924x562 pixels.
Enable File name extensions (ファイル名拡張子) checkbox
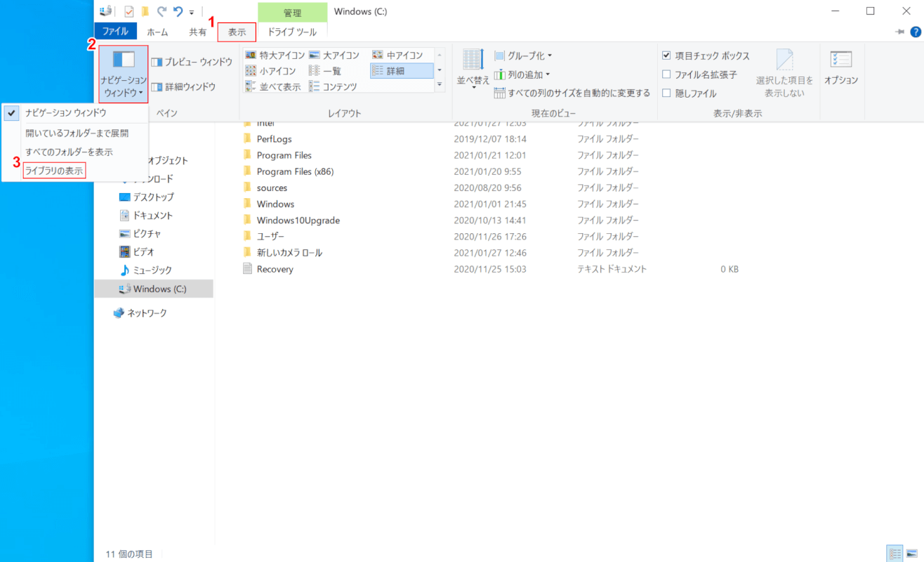click(666, 74)
